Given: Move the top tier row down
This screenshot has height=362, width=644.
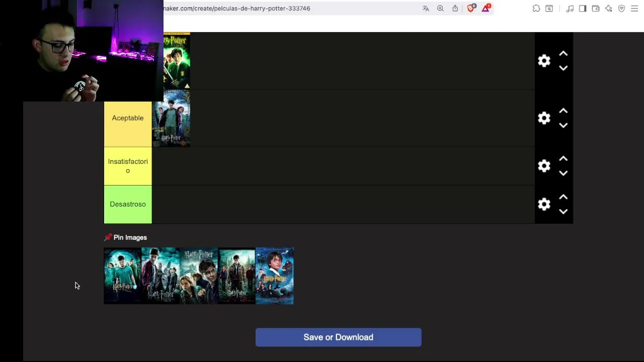Looking at the screenshot, I should click(x=563, y=68).
